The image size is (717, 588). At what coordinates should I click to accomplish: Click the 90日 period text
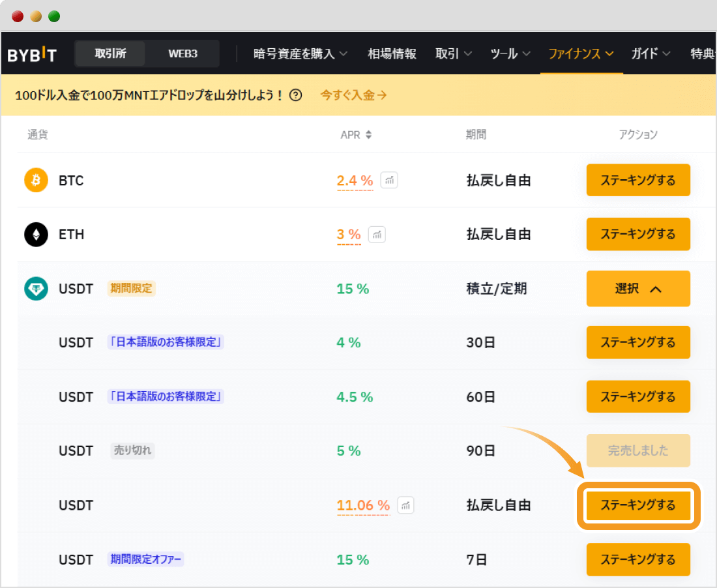click(x=480, y=451)
